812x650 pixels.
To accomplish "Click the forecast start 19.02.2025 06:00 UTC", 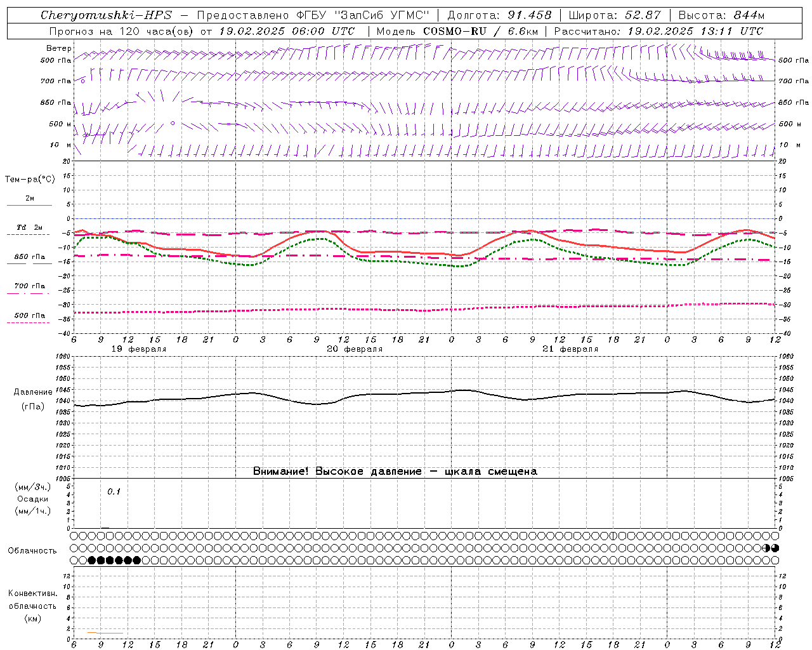I will [287, 31].
